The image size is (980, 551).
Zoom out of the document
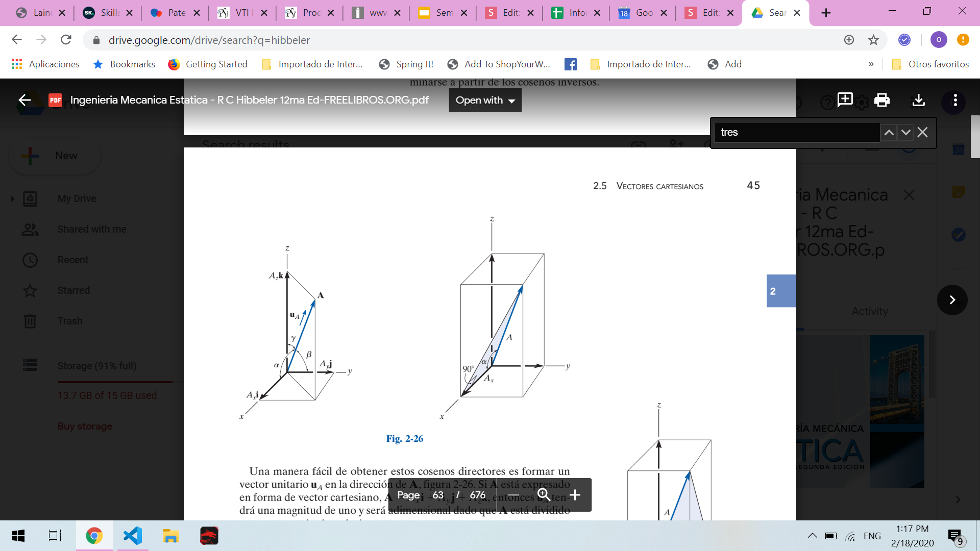[513, 495]
